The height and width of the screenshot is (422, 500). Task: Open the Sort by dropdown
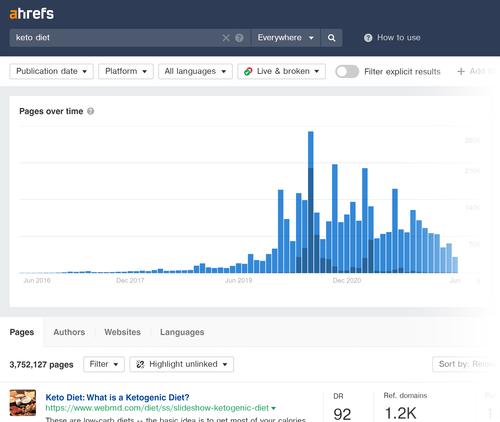coord(465,364)
